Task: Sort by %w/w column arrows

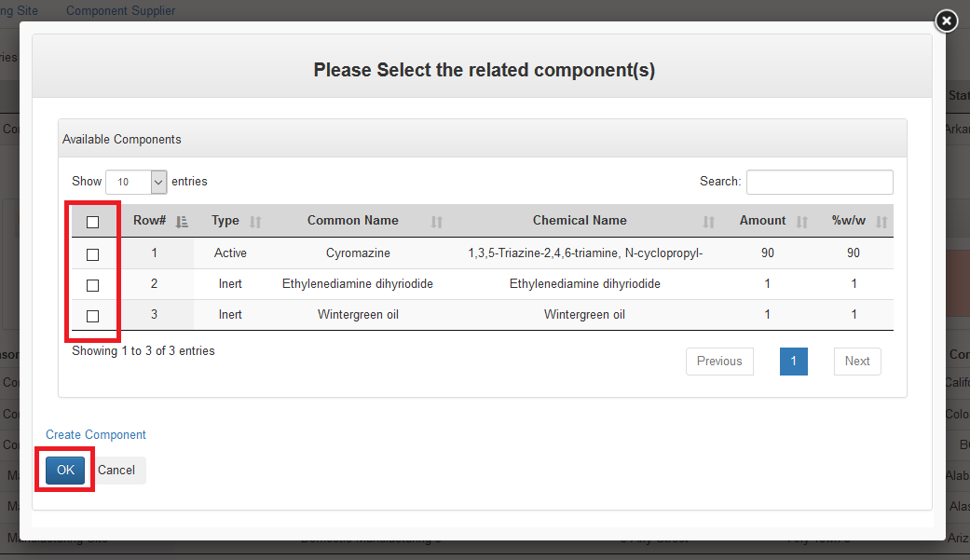Action: point(881,222)
